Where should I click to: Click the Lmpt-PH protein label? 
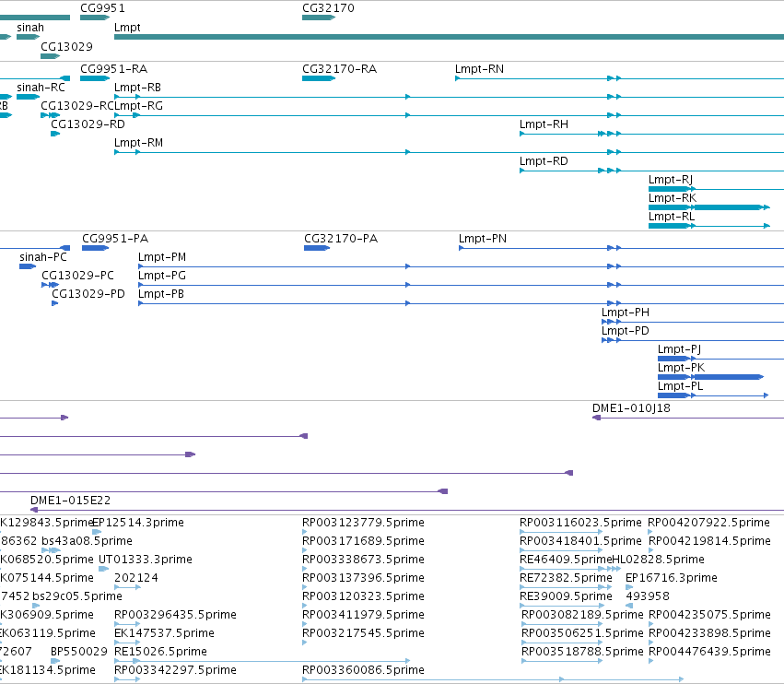(626, 313)
